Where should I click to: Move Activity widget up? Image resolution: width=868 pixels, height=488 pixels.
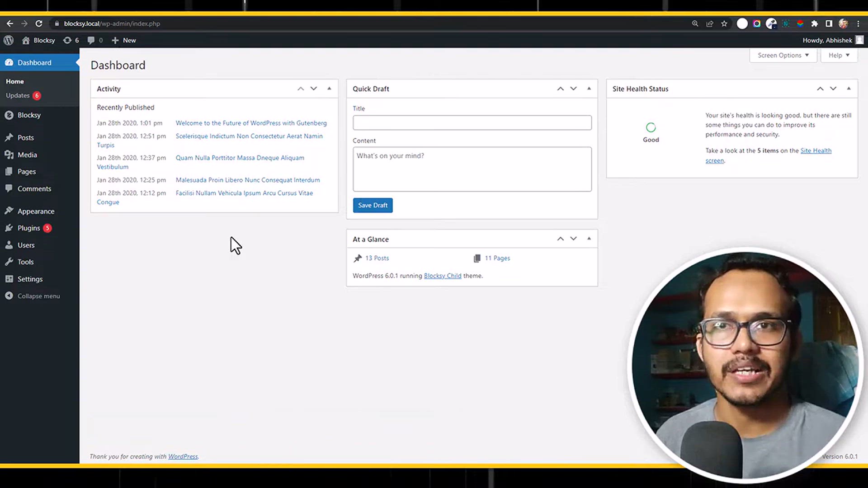[301, 89]
